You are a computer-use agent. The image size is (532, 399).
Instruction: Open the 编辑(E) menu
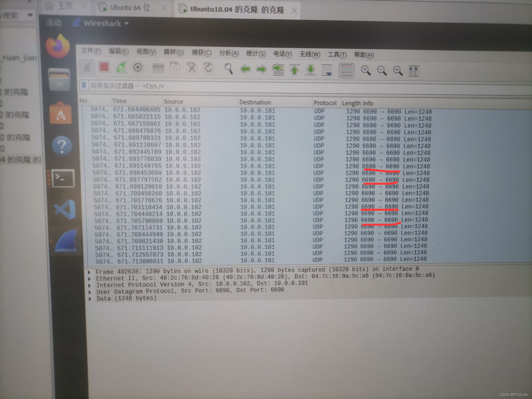pyautogui.click(x=119, y=52)
